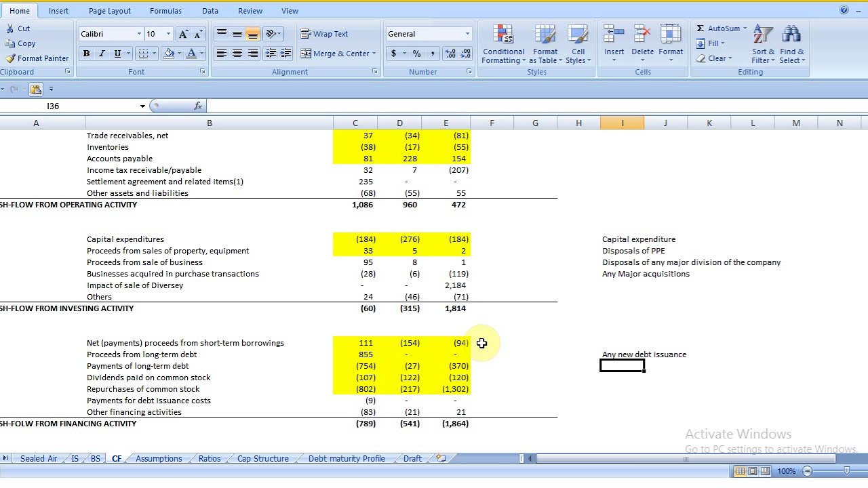Open the Format cells menu icon

pyautogui.click(x=671, y=35)
